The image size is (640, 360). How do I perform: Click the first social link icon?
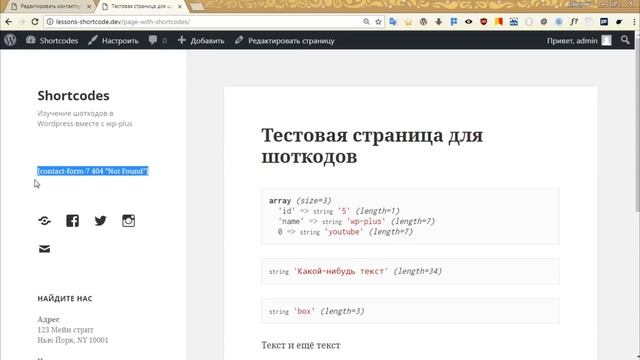point(44,221)
